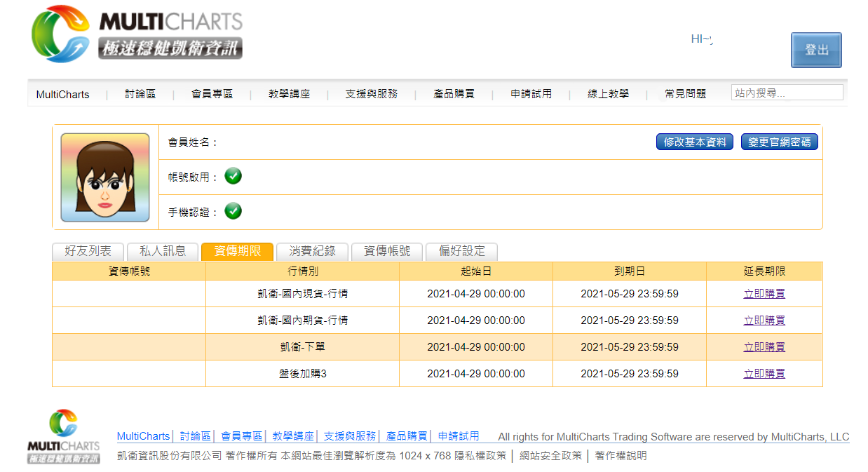Click the 資傳帳號 column header
Viewport: 868px width, 472px height.
(x=129, y=271)
